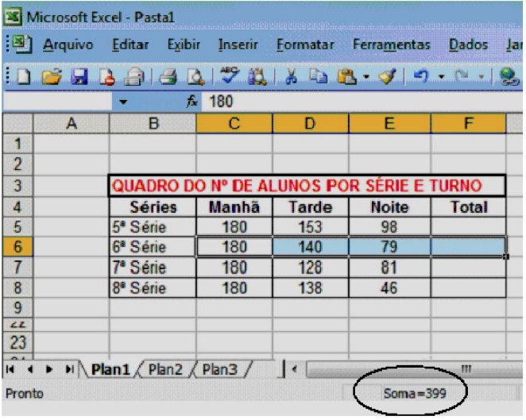Click the New blank workbook icon
Viewport: 526px width, 420px height.
[23, 76]
